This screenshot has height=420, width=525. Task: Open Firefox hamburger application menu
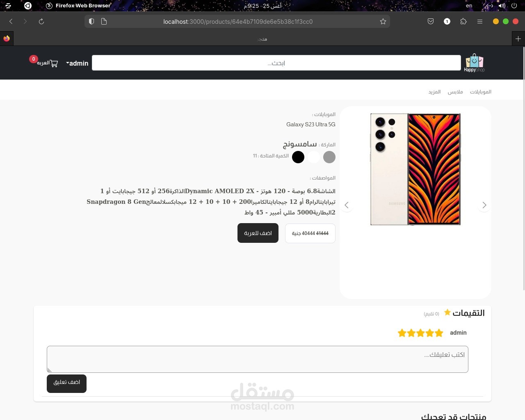pos(480,22)
